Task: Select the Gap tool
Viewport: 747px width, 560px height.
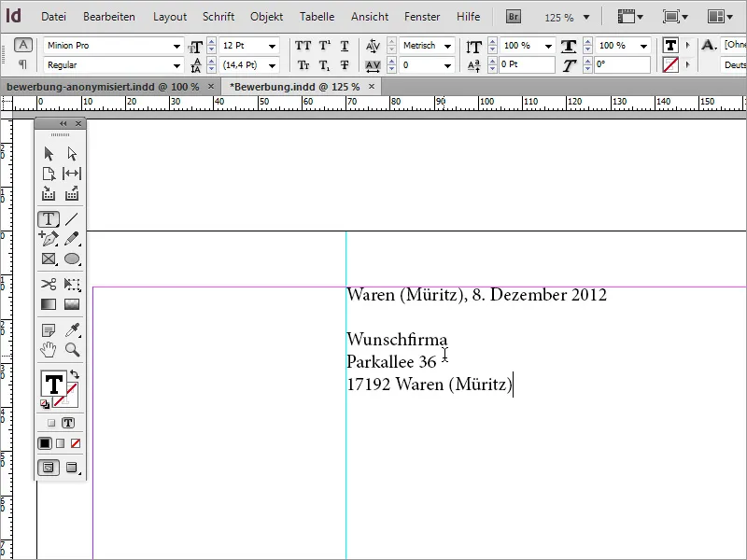Action: 72,174
